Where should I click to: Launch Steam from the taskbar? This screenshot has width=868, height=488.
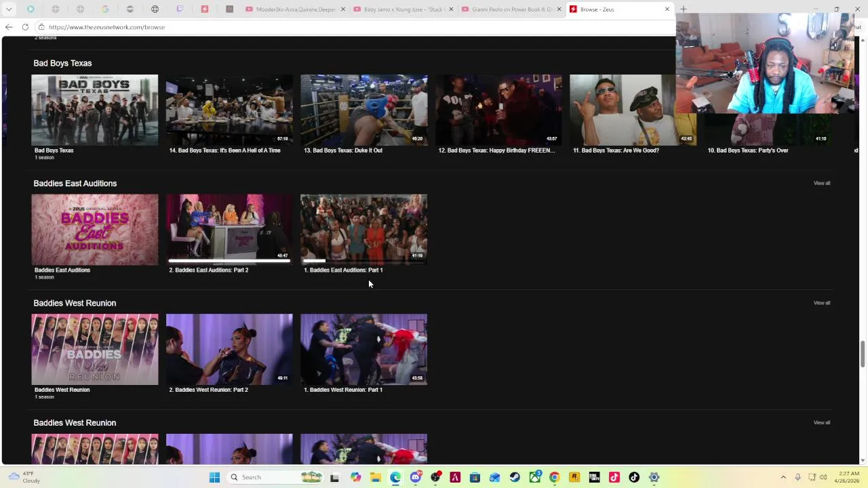[x=515, y=477]
